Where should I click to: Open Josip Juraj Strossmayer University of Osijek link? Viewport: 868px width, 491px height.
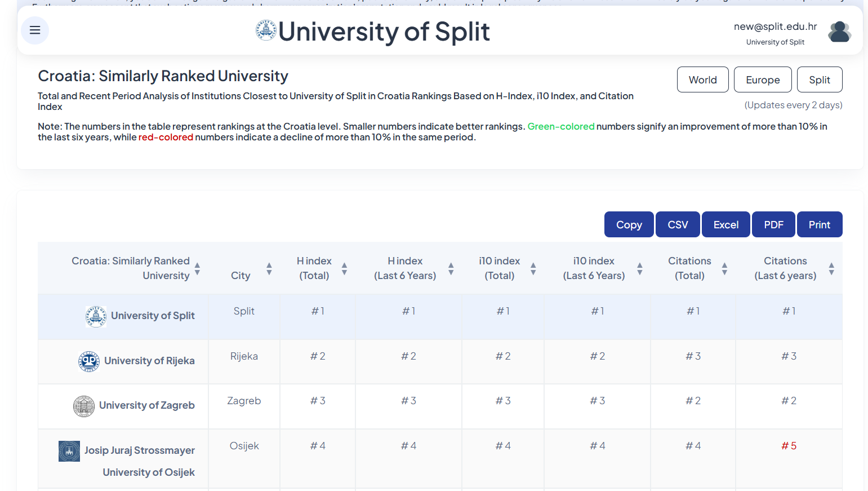pos(140,461)
